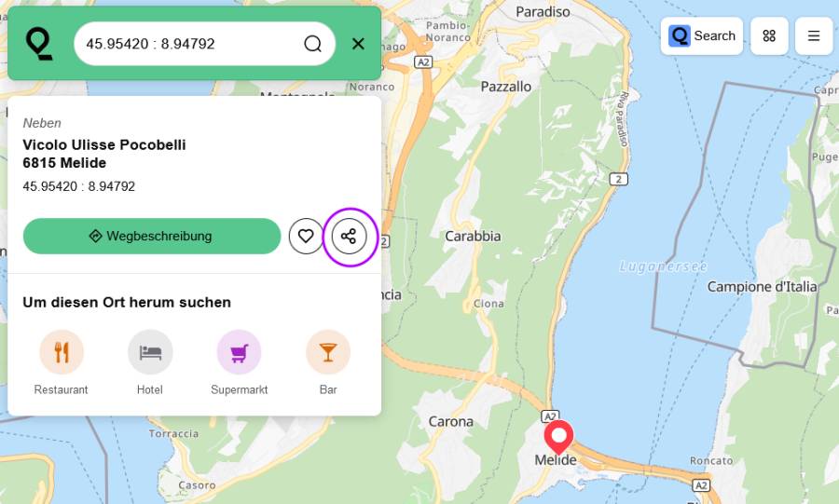Image resolution: width=839 pixels, height=504 pixels.
Task: Get directions with Wegbeschreibung button
Action: click(152, 236)
